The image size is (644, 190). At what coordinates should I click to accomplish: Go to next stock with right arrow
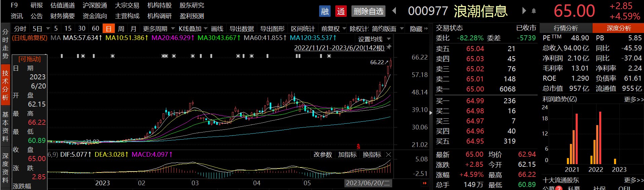point(524,11)
